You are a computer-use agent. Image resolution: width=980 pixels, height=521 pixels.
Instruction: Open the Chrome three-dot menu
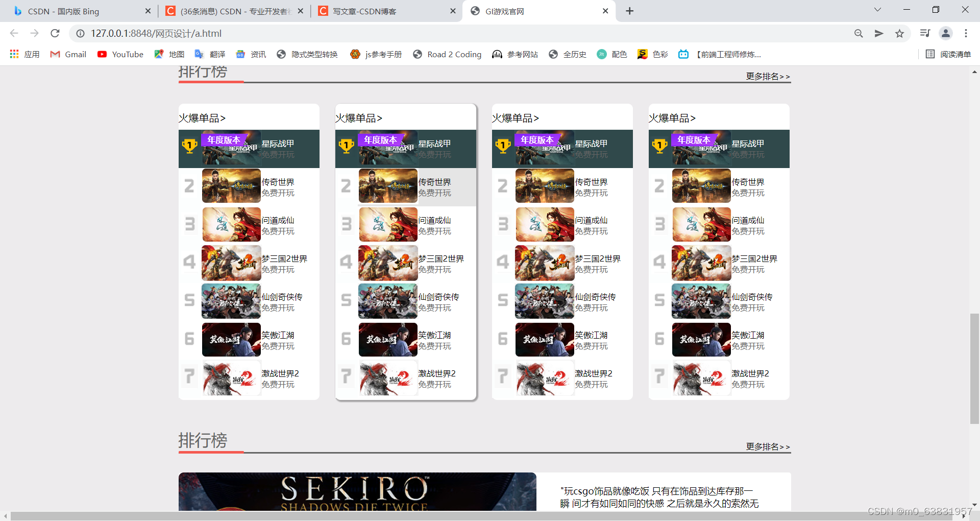click(966, 33)
